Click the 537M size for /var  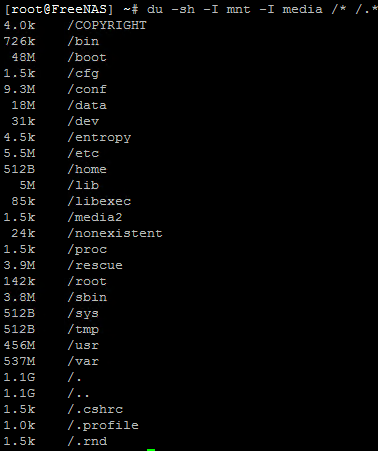[x=19, y=362]
